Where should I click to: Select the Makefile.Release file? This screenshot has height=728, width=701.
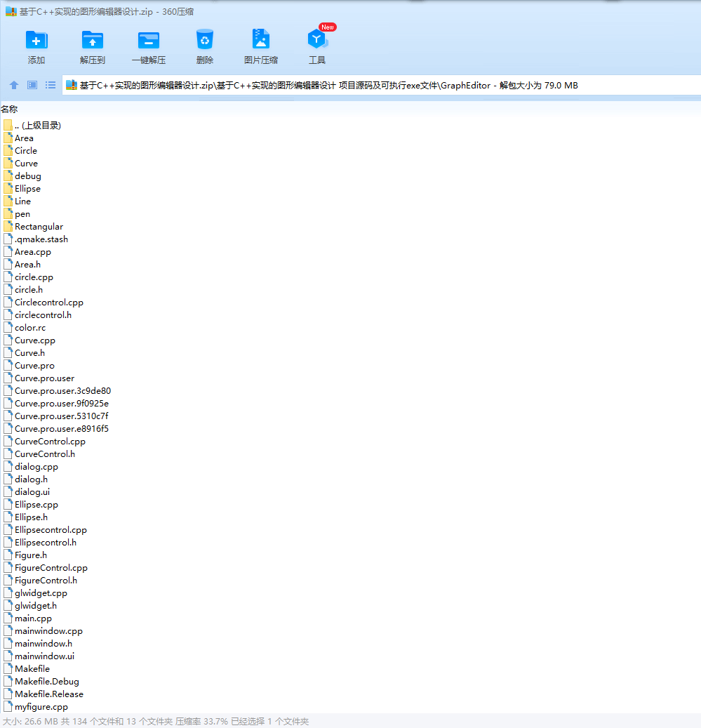(x=43, y=694)
